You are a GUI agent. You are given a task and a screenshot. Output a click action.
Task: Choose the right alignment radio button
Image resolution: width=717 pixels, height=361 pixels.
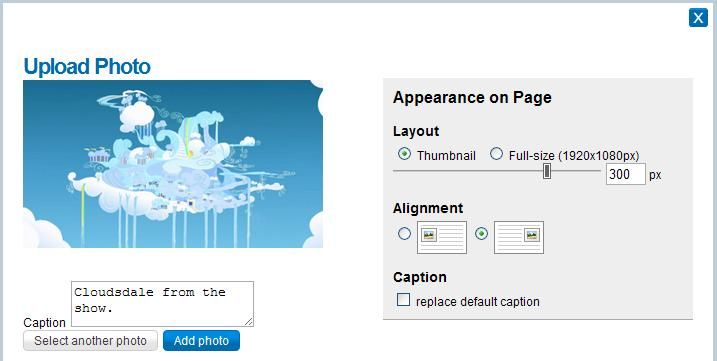[x=482, y=234]
